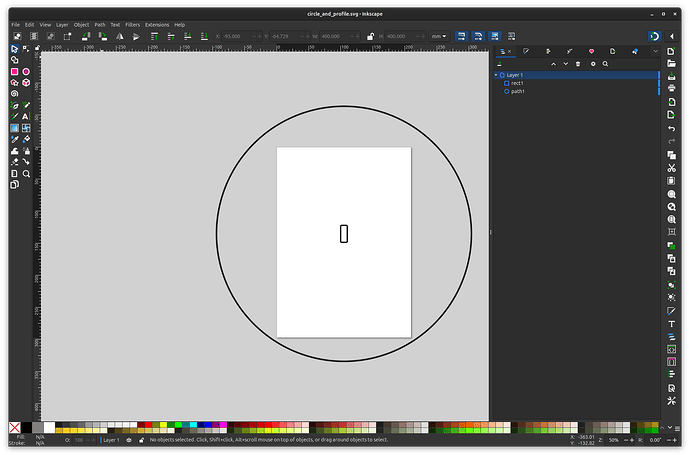Select the Zoom magnifier tool
Image resolution: width=690 pixels, height=455 pixels.
point(26,174)
